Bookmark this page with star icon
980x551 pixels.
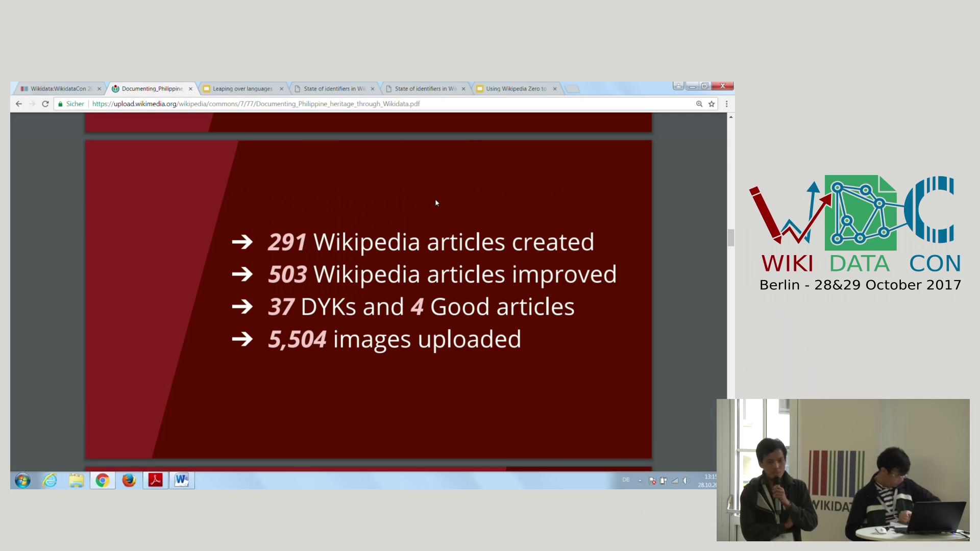coord(712,104)
